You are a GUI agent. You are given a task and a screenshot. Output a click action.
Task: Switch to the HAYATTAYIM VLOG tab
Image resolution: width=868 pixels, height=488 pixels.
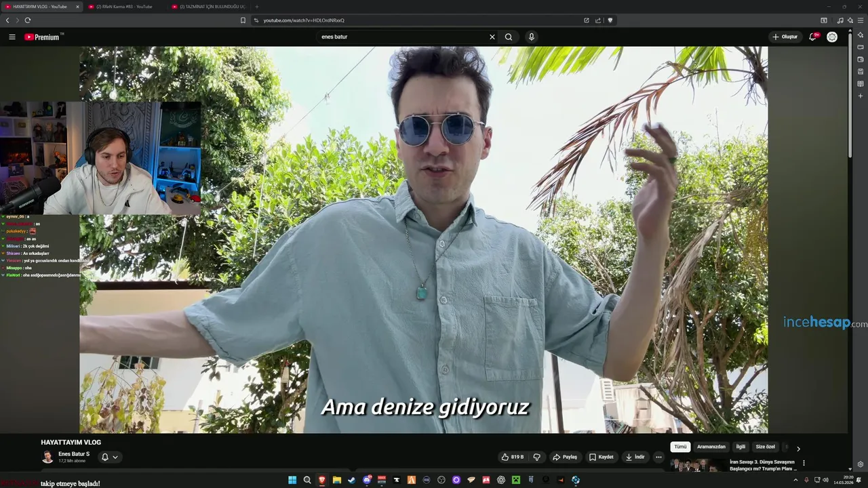pyautogui.click(x=41, y=7)
